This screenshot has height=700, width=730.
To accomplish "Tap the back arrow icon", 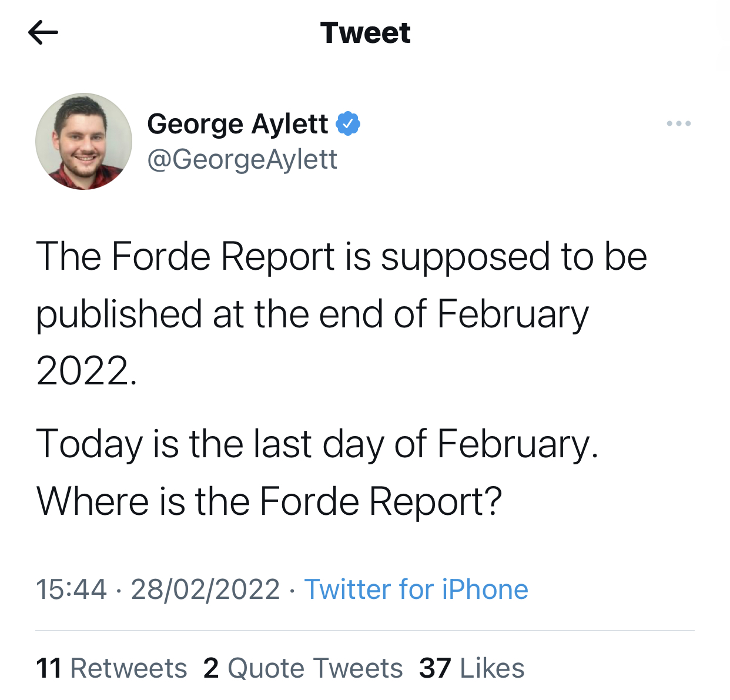I will [x=43, y=33].
